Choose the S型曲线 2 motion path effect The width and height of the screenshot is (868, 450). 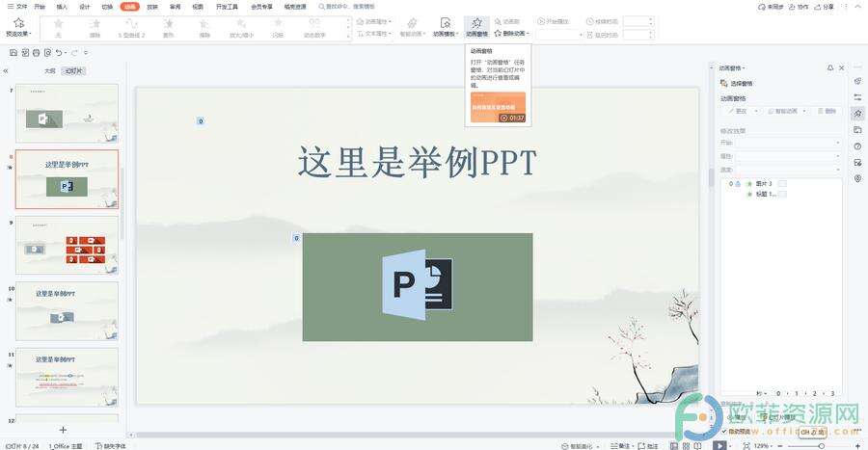click(x=132, y=28)
